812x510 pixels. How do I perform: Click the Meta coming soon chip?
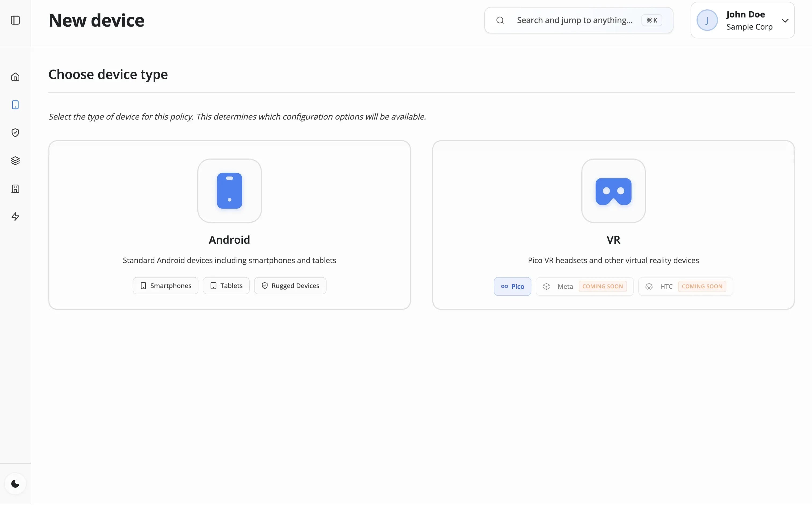click(x=584, y=286)
